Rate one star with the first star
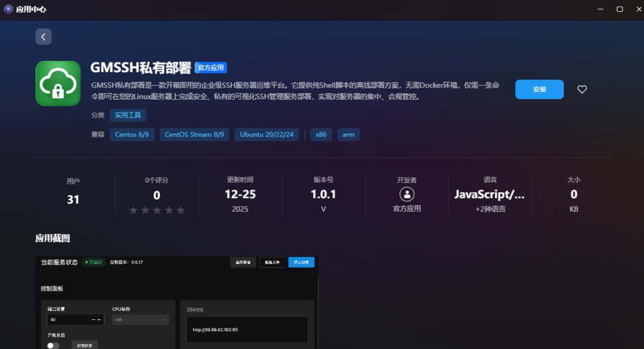The height and width of the screenshot is (349, 644). pyautogui.click(x=133, y=211)
